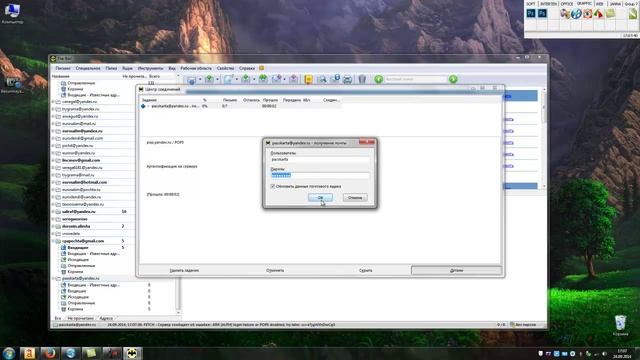The image size is (640, 360).
Task: Open the Специальное menu
Action: (88, 68)
